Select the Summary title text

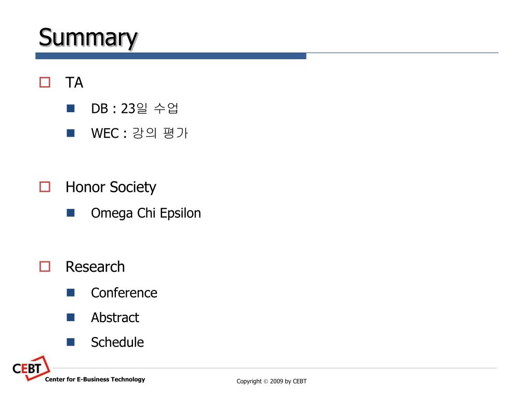[x=88, y=37]
